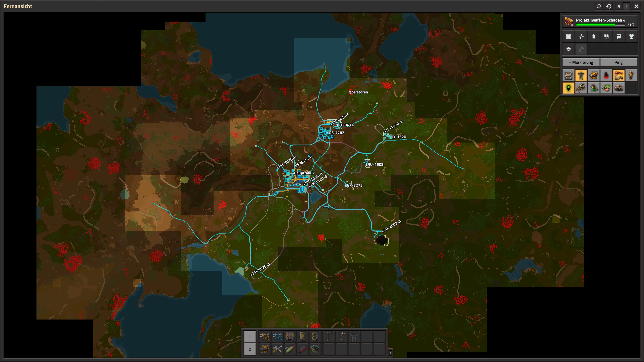Click the FE-8414-A map marker
The image size is (644, 362).
341,119
